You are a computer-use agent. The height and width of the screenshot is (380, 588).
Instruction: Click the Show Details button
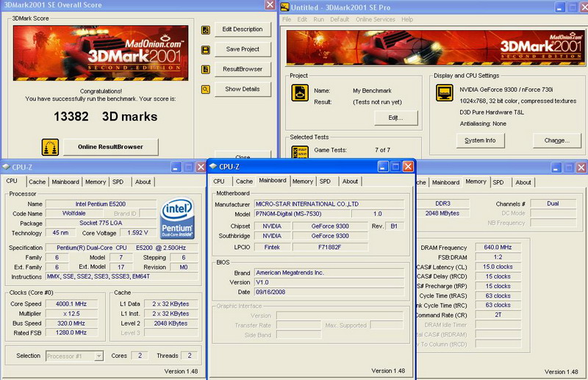(243, 89)
